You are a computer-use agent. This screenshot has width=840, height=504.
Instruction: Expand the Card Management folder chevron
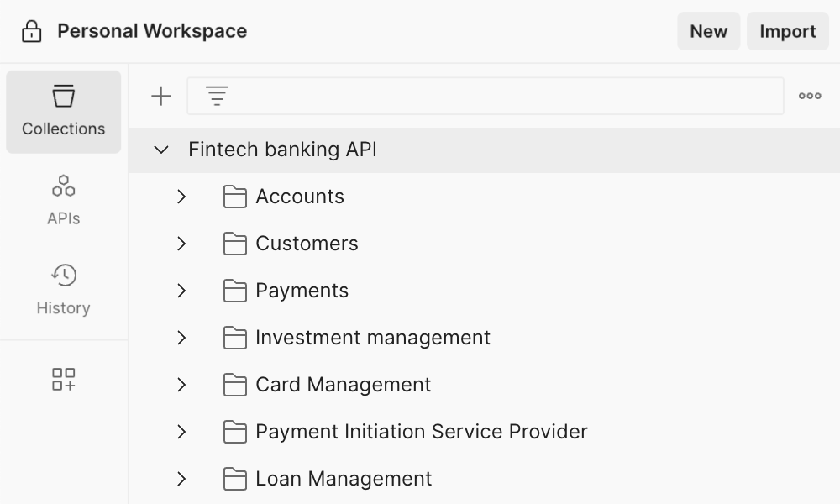pos(181,385)
